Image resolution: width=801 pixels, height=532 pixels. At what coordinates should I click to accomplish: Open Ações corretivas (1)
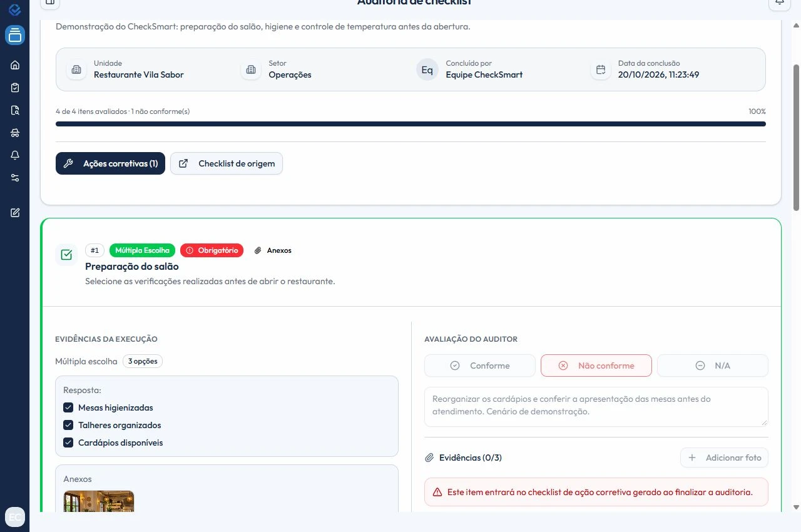pos(110,163)
